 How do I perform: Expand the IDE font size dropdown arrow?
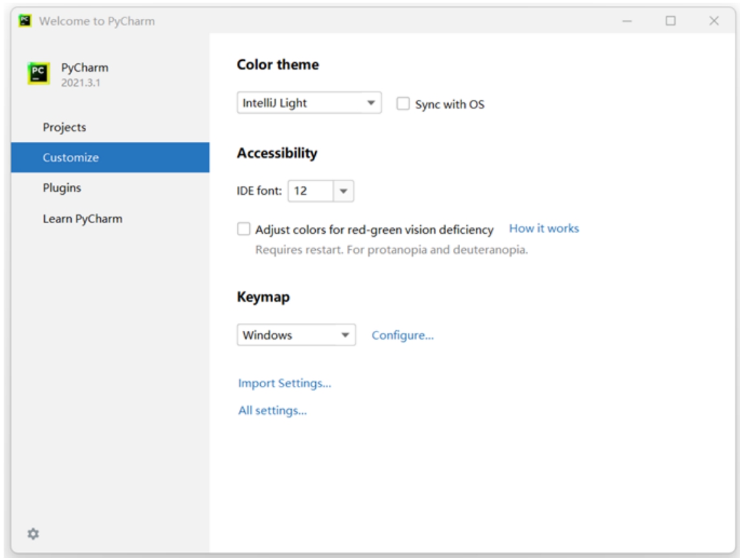(344, 191)
